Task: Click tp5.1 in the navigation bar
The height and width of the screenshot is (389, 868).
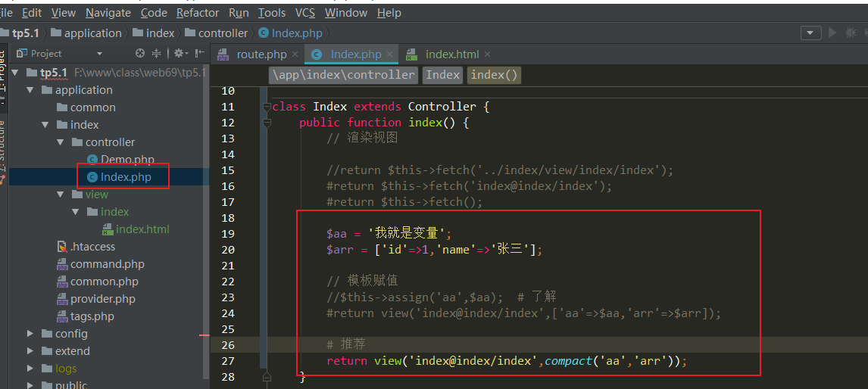Action: click(x=20, y=33)
